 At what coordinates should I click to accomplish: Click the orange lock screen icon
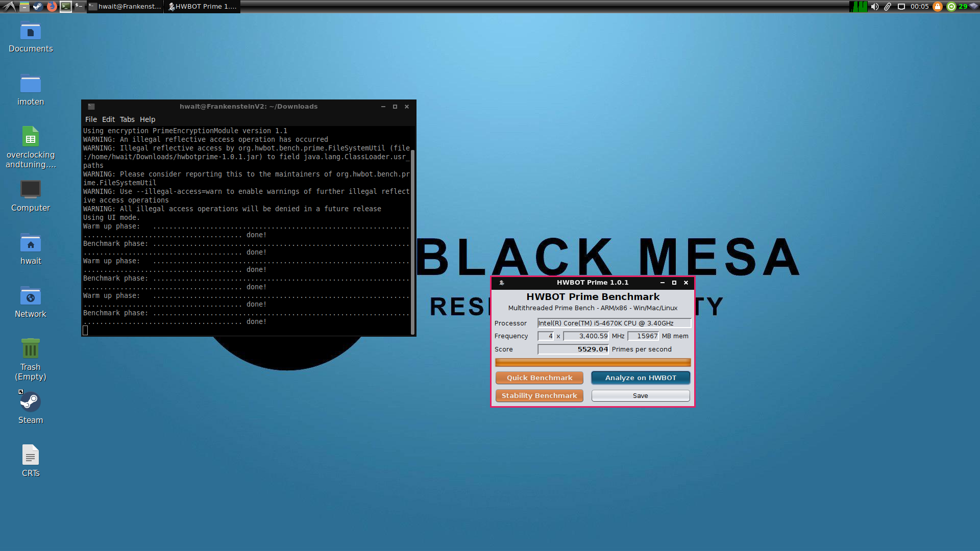[x=938, y=7]
